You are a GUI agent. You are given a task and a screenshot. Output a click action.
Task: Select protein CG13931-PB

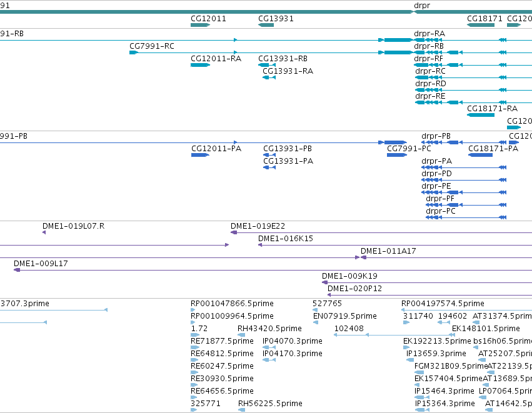coord(269,155)
